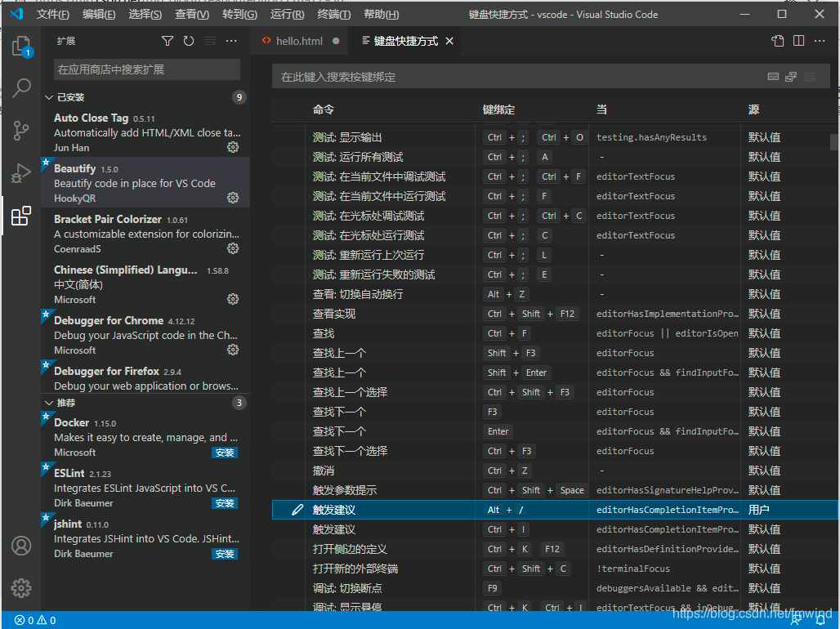Select the 查看: 切换自动换行 row
Viewport: 840px width, 629px height.
555,294
